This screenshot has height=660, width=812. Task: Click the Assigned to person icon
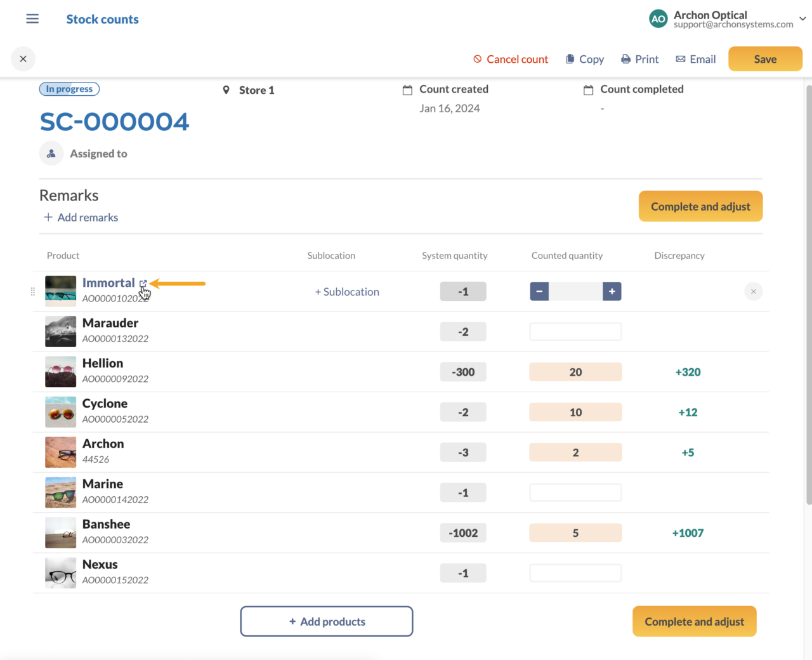point(51,153)
